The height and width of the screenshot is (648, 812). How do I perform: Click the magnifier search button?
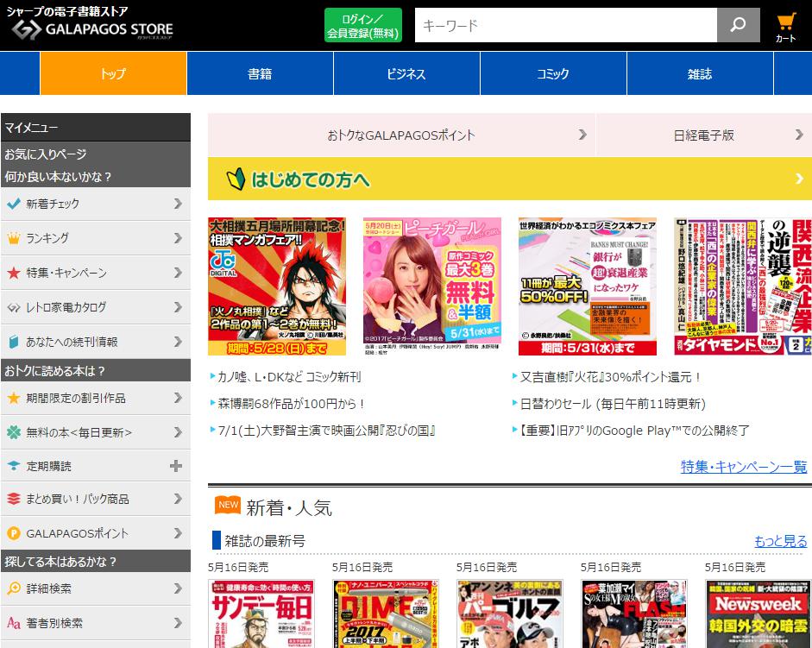pyautogui.click(x=738, y=25)
